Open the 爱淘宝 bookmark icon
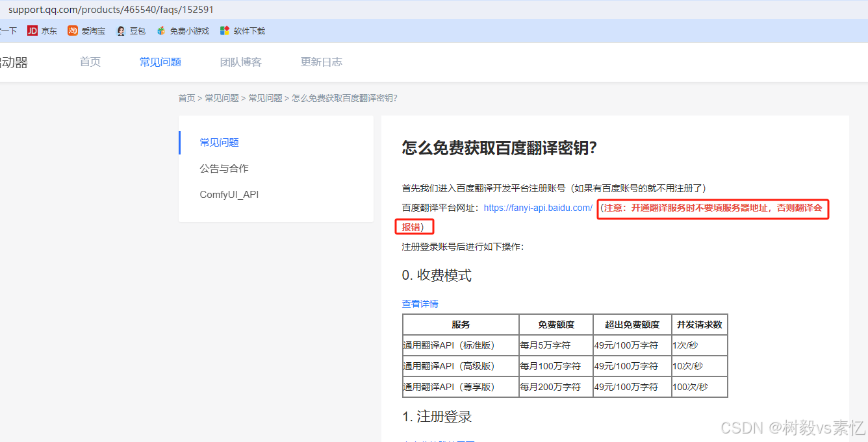 pos(73,31)
